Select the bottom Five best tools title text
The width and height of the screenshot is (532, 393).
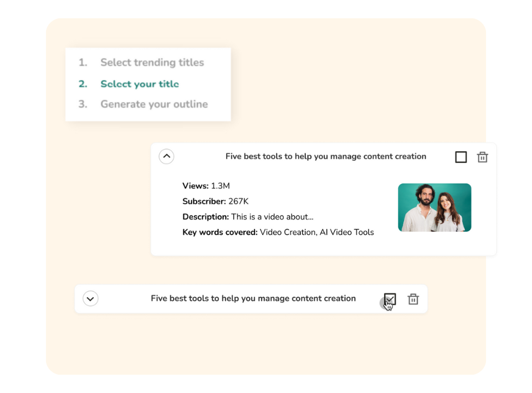point(253,298)
